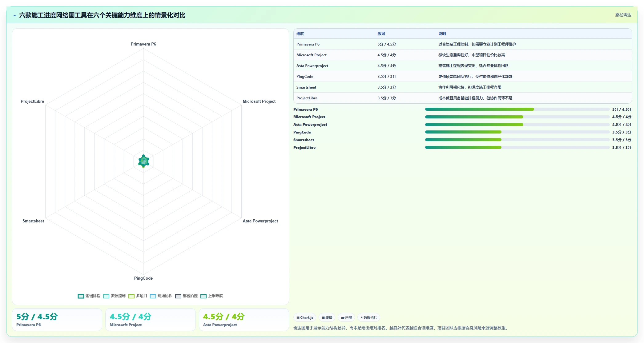Select the 数据卡片 chip
Image resolution: width=644 pixels, height=343 pixels.
369,317
